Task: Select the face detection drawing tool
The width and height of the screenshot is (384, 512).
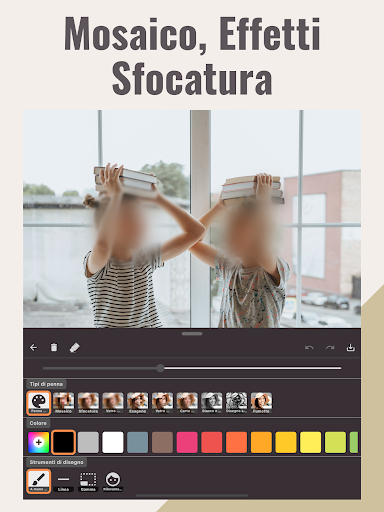Action: tap(113, 482)
